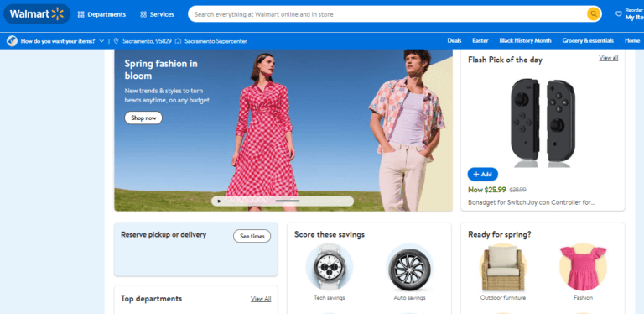
Task: See times for pickup or delivery
Action: pyautogui.click(x=252, y=236)
